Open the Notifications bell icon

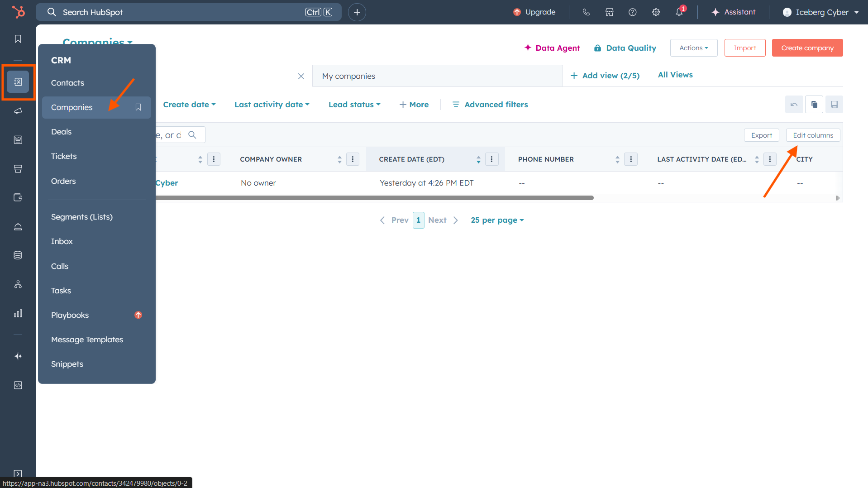coord(679,12)
